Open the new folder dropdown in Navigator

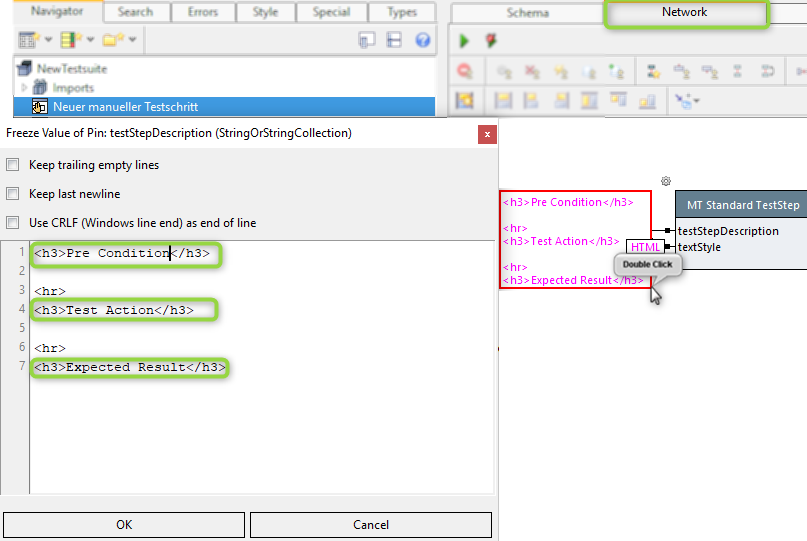coord(132,40)
